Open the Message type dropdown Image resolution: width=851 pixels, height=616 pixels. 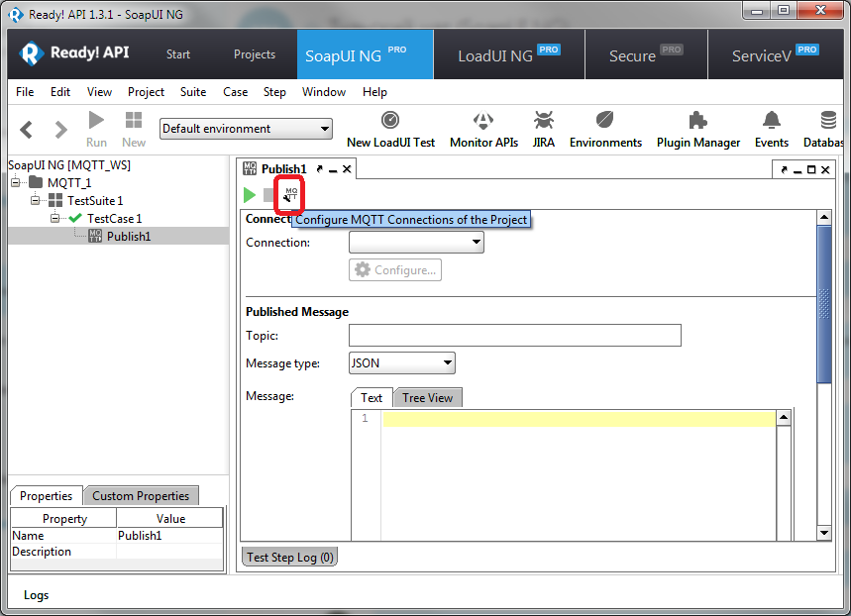click(x=401, y=363)
